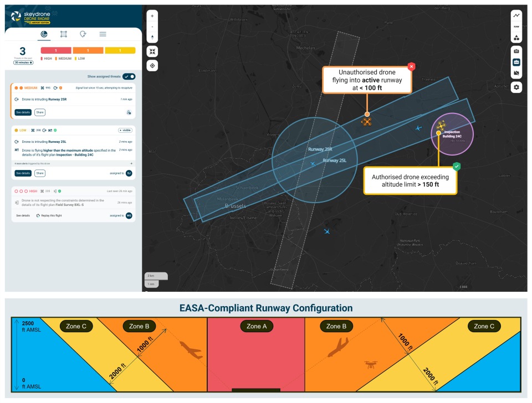This screenshot has height=403, width=532.
Task: Open the map shapes layer icon
Action: pyautogui.click(x=516, y=38)
